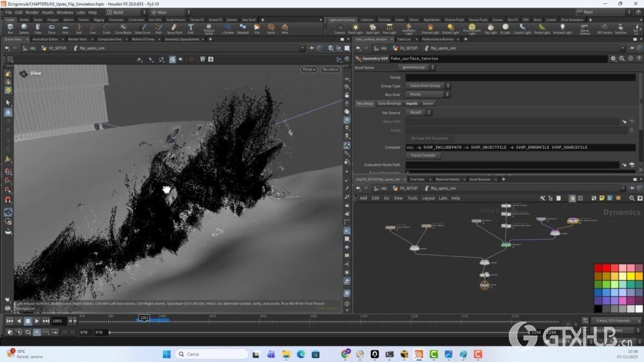Viewport: 644px width, 362px height.
Task: Select the Spray Paint shelf tool
Action: tap(175, 28)
